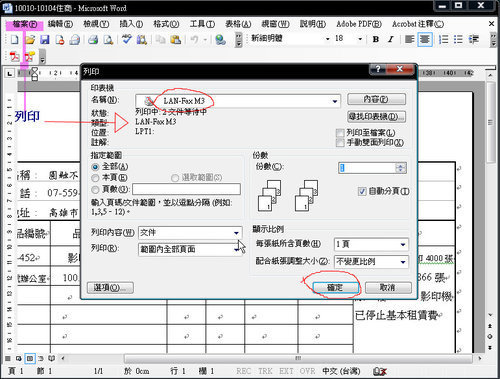Open the font name dropdown
500x379 pixels.
point(327,39)
